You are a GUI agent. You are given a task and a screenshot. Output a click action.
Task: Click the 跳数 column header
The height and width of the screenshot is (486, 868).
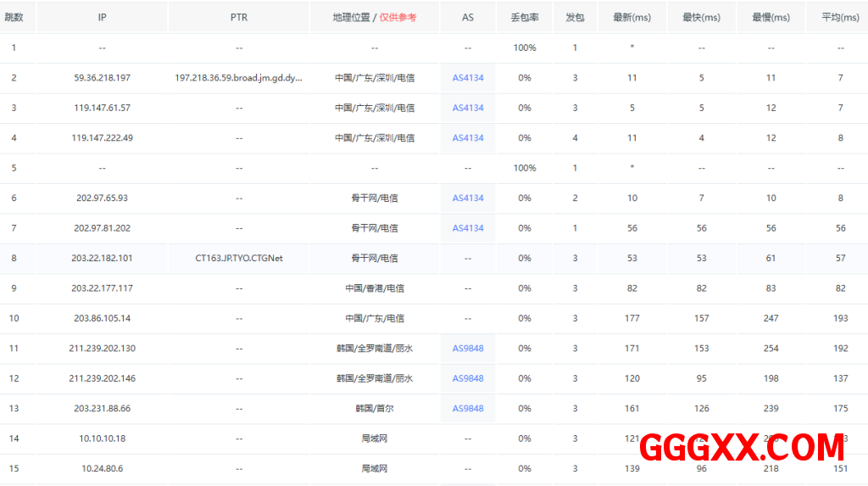coord(14,18)
